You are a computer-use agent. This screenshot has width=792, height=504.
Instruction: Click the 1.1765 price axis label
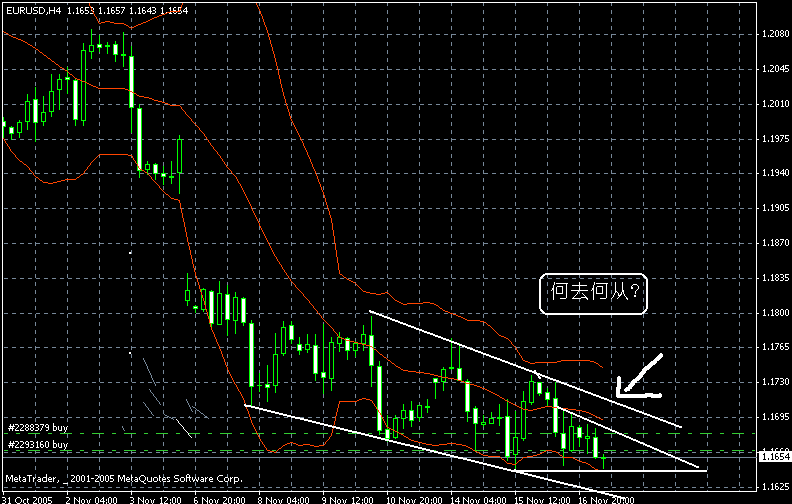pyautogui.click(x=775, y=347)
